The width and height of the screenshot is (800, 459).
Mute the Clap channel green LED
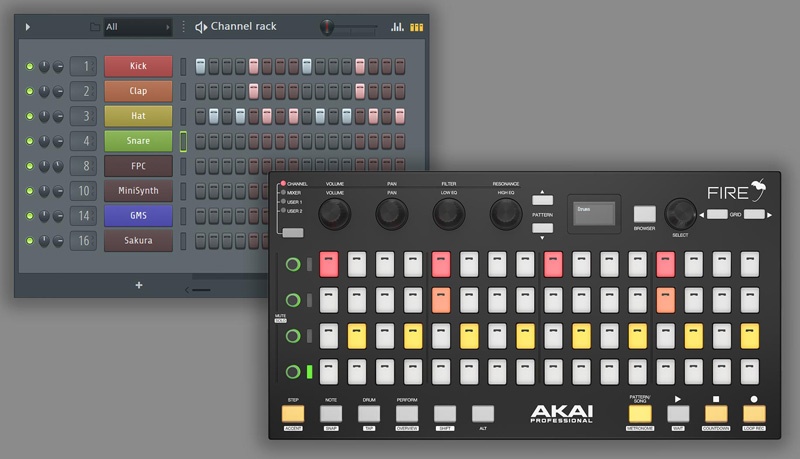[30, 91]
